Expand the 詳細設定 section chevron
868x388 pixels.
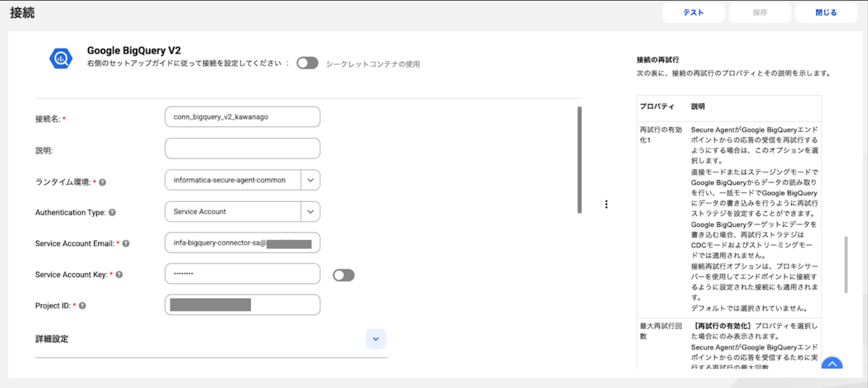(375, 339)
